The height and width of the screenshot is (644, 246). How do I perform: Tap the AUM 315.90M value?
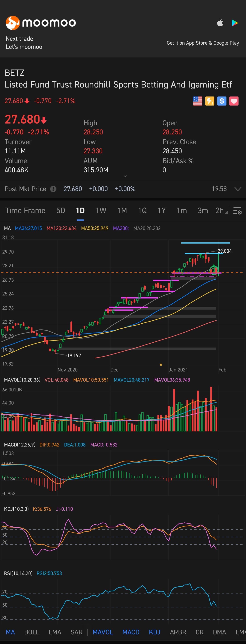96,170
